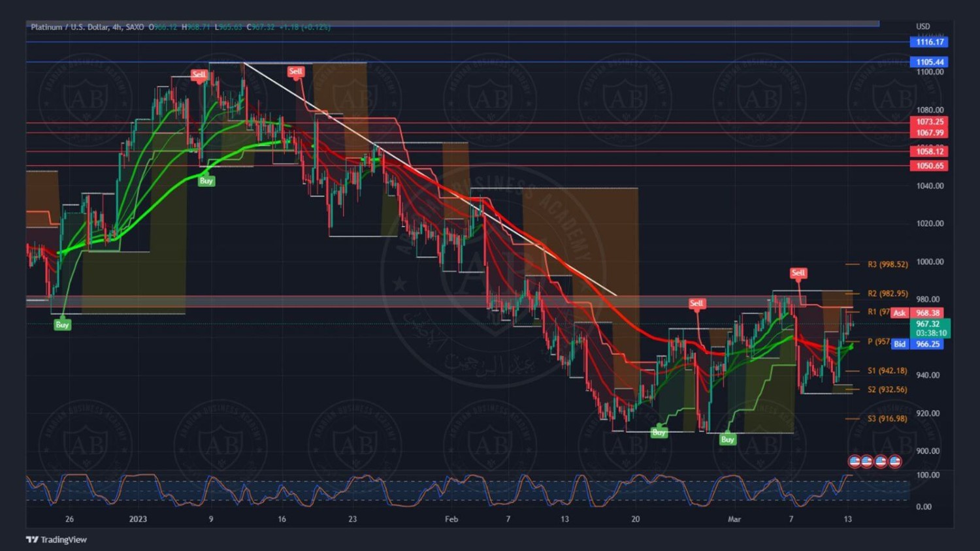Click the rightmost US flag economic event icon
The width and height of the screenshot is (980, 551).
(x=895, y=462)
